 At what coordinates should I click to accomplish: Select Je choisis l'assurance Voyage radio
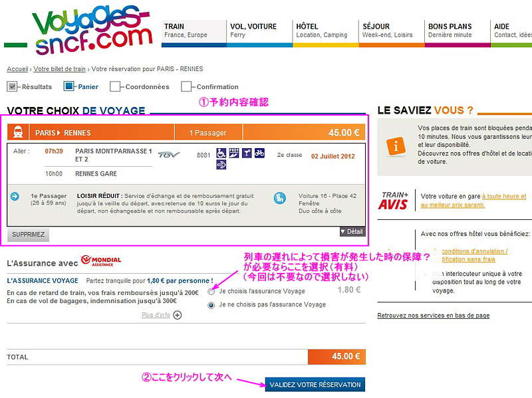[x=211, y=292]
